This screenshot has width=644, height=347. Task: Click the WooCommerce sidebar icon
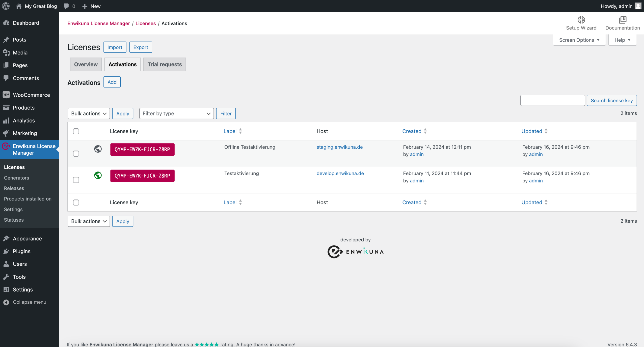point(6,95)
